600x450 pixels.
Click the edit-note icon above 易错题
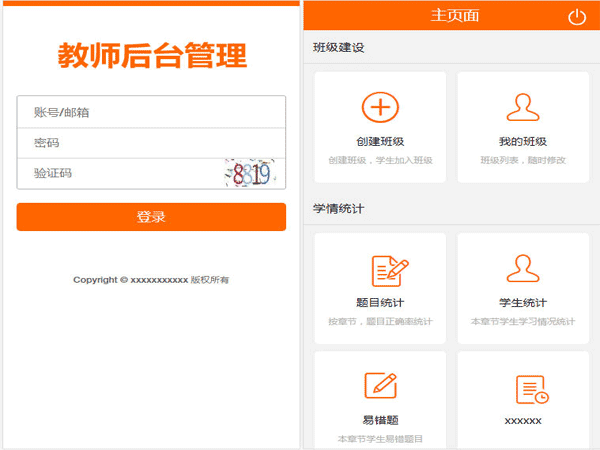coord(380,386)
